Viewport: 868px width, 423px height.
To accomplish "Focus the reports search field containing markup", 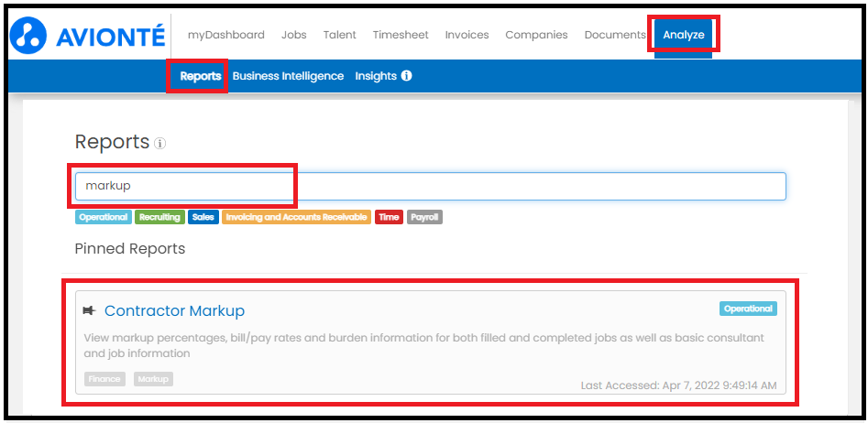I will click(431, 187).
